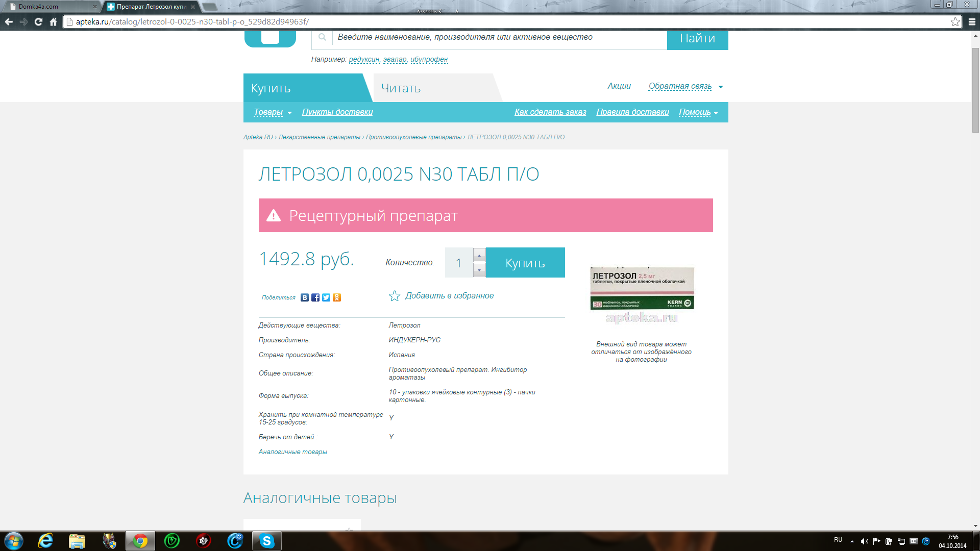This screenshot has width=980, height=551.
Task: Click the Купить buy button
Action: pos(525,263)
